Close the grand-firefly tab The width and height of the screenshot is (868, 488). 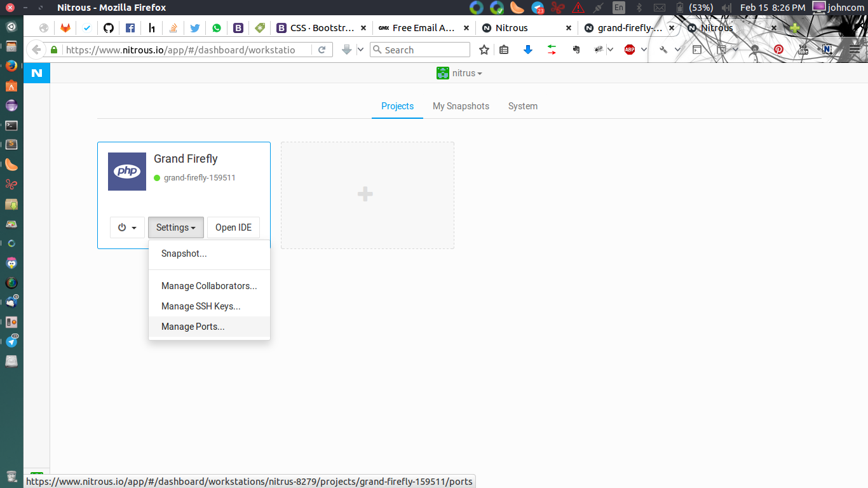pyautogui.click(x=672, y=28)
